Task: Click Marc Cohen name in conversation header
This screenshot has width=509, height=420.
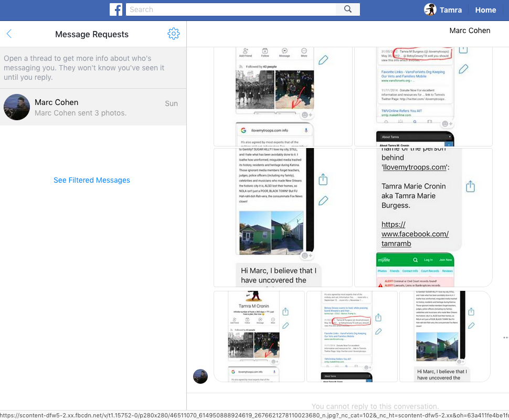Action: tap(470, 30)
